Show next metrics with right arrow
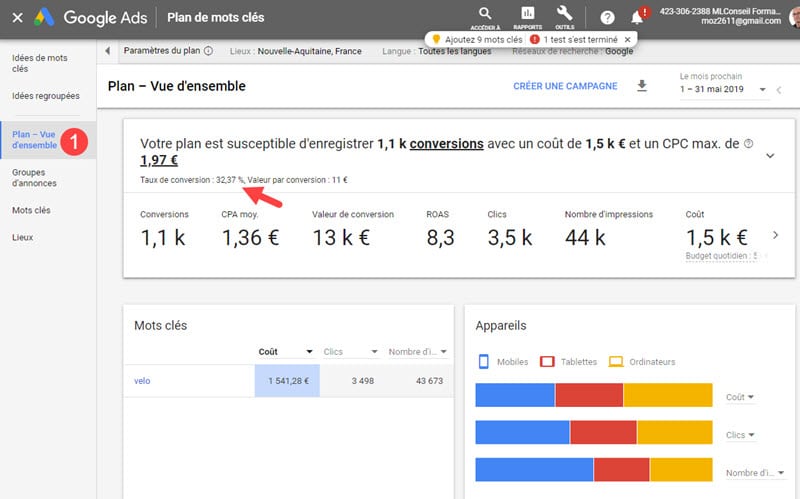 click(x=775, y=235)
